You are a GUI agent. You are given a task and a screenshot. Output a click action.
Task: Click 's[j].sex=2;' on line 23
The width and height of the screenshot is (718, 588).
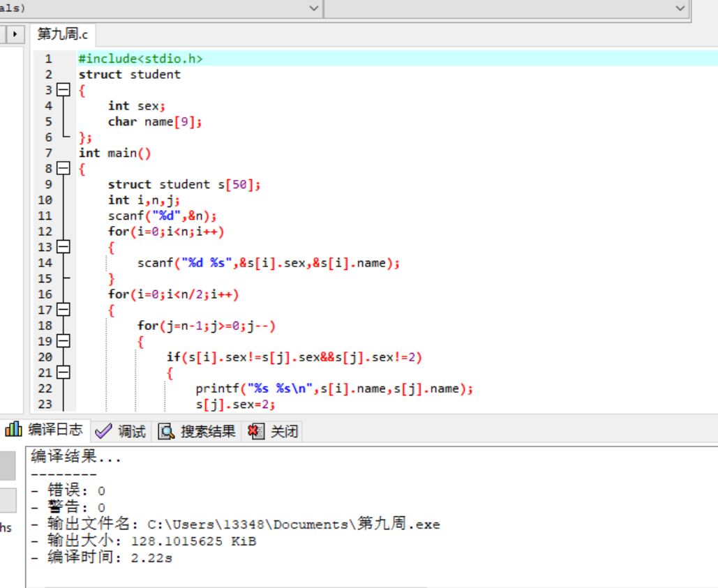click(x=235, y=404)
